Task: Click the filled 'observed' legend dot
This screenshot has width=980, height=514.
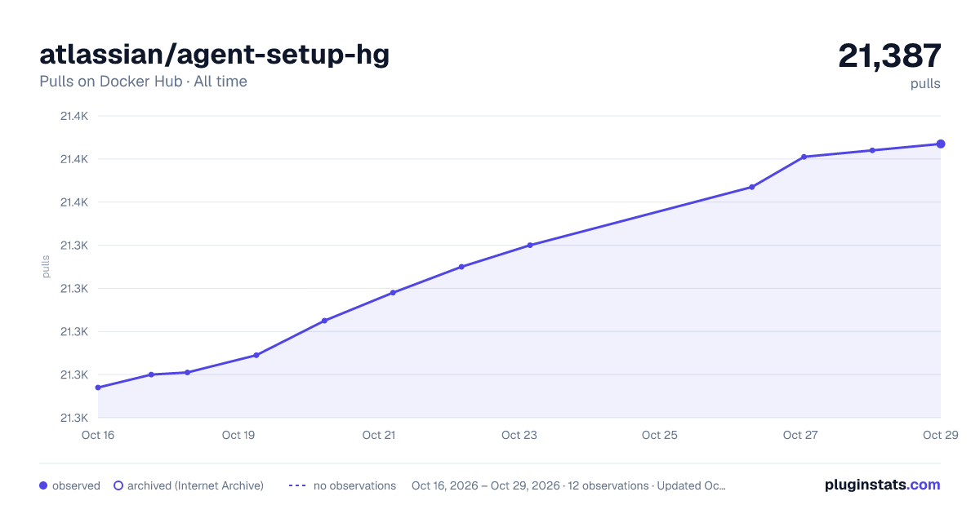Action: 43,485
